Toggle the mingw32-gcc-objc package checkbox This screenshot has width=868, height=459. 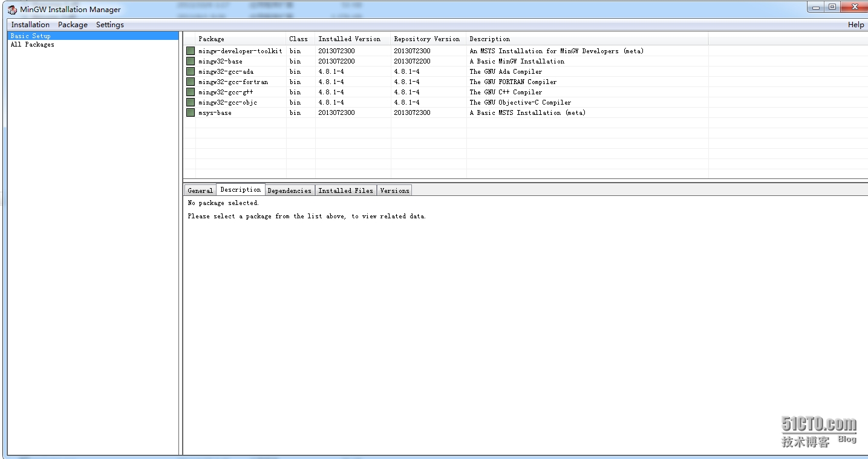191,102
